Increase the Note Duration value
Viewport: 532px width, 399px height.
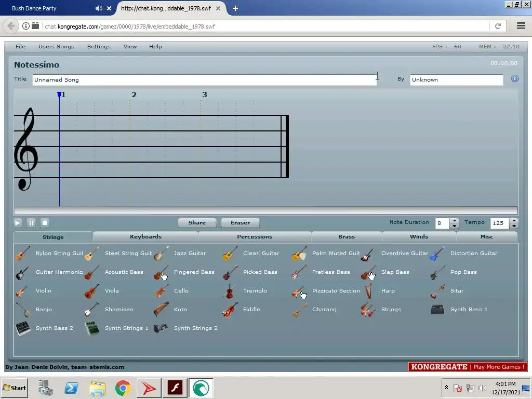pos(454,220)
